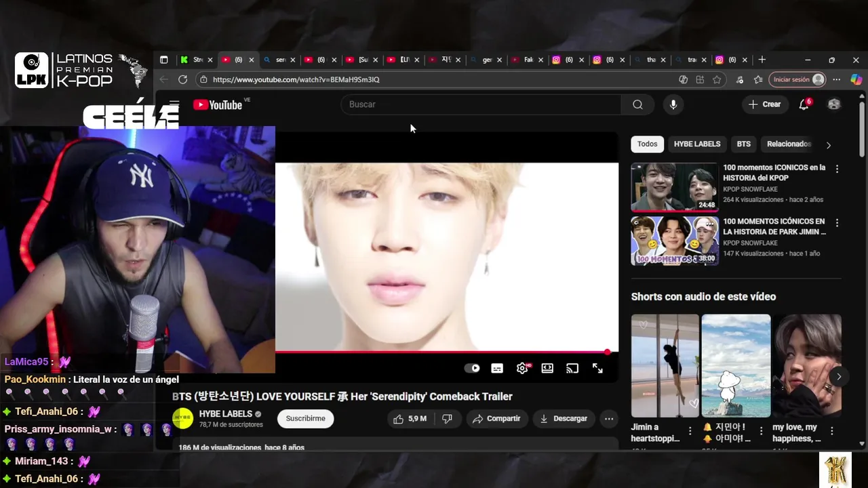This screenshot has width=868, height=488.
Task: Click the Suscribirme button
Action: pos(306,419)
